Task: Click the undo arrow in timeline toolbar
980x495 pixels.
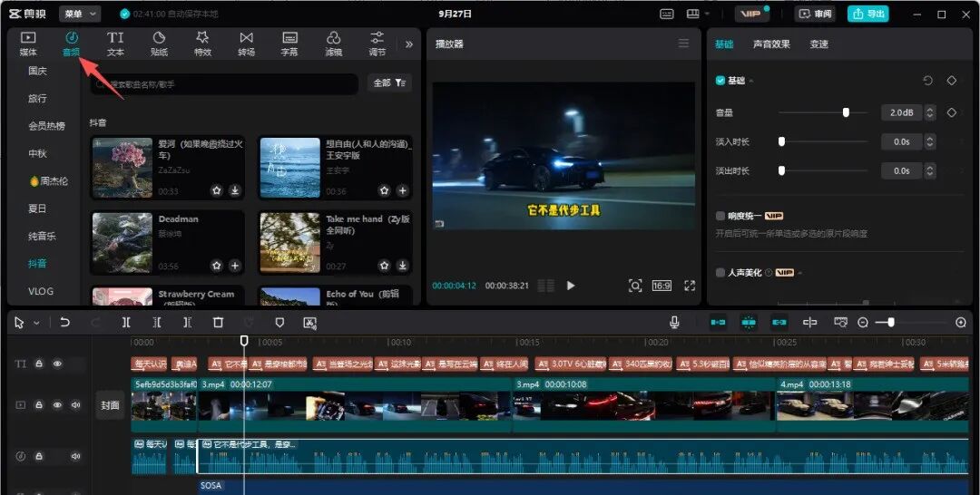Action: [64, 323]
